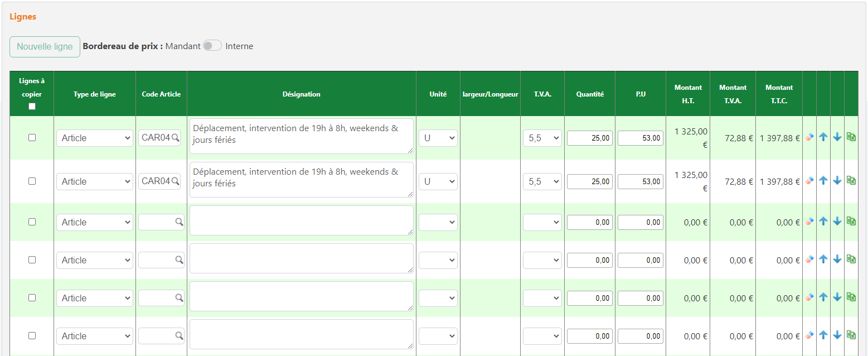
Task: Open the empty T.V.A. dropdown on third row
Action: [x=542, y=222]
